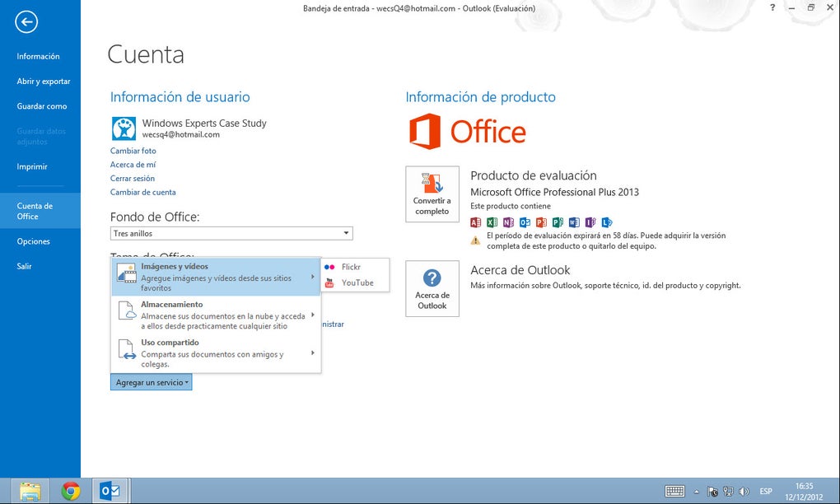The width and height of the screenshot is (840, 504).
Task: Expand the Almacenamiento submenu arrow
Action: coord(312,315)
